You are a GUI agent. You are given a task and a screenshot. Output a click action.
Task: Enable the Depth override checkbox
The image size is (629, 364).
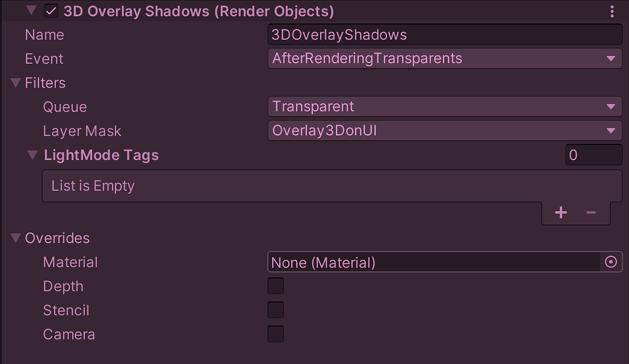(x=276, y=286)
